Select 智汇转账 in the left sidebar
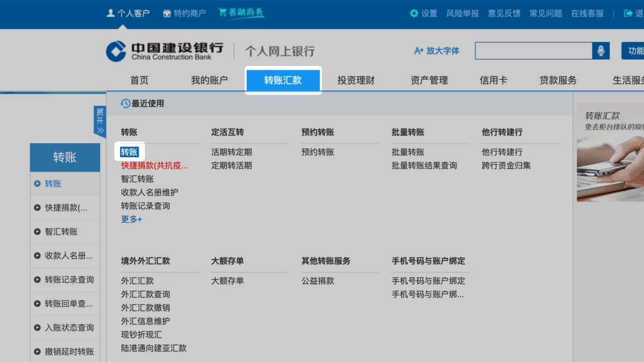644x362 pixels. [x=61, y=232]
